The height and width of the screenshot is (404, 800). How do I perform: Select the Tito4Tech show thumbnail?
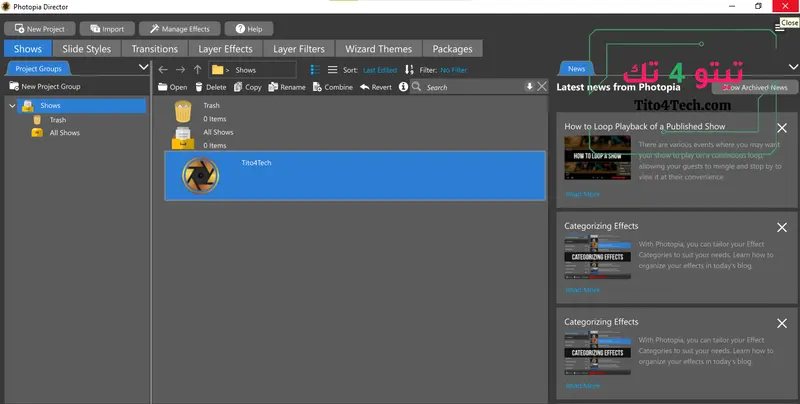tap(201, 175)
